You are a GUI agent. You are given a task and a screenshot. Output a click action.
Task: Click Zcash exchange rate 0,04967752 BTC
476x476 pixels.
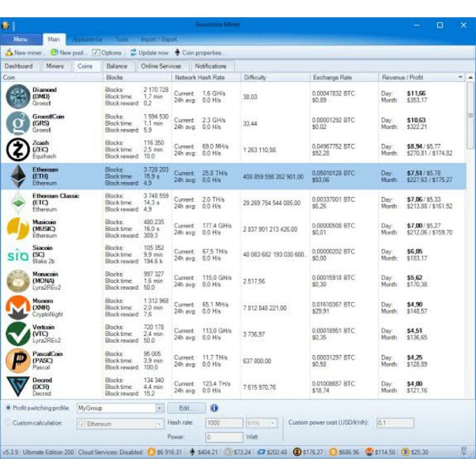(x=333, y=146)
